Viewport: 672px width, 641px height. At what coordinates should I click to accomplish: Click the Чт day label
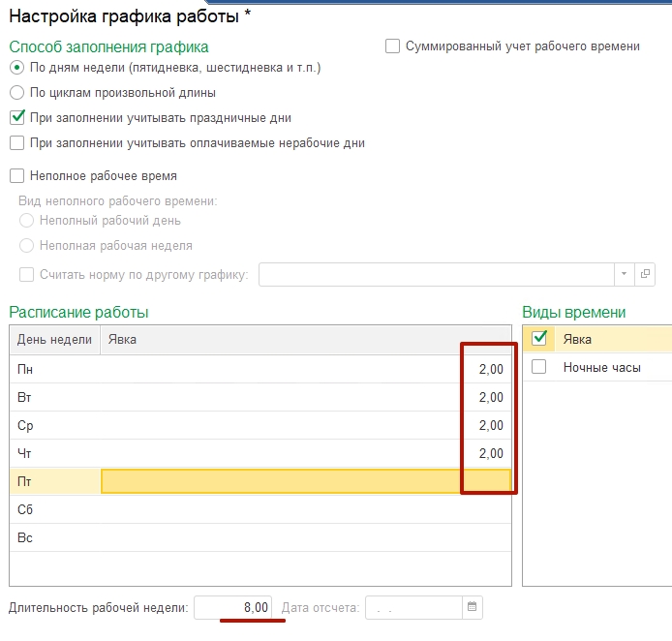coord(24,453)
